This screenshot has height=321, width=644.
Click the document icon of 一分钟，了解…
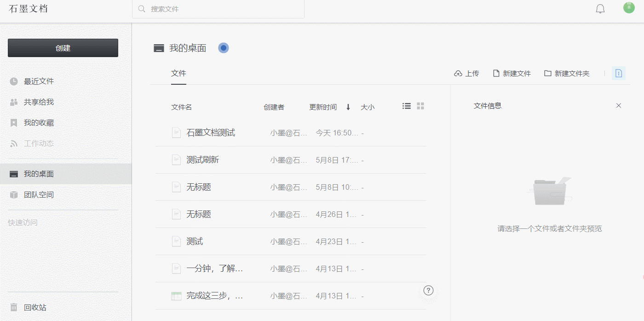[176, 268]
